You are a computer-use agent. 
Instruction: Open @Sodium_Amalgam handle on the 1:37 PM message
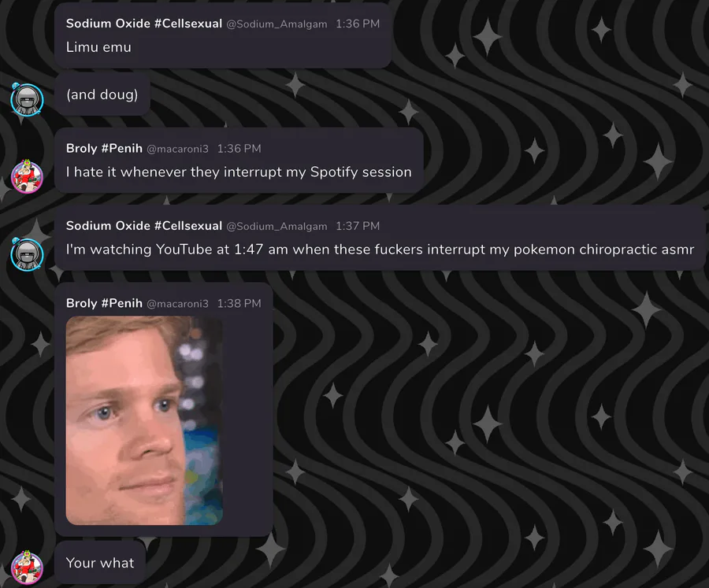click(x=277, y=226)
